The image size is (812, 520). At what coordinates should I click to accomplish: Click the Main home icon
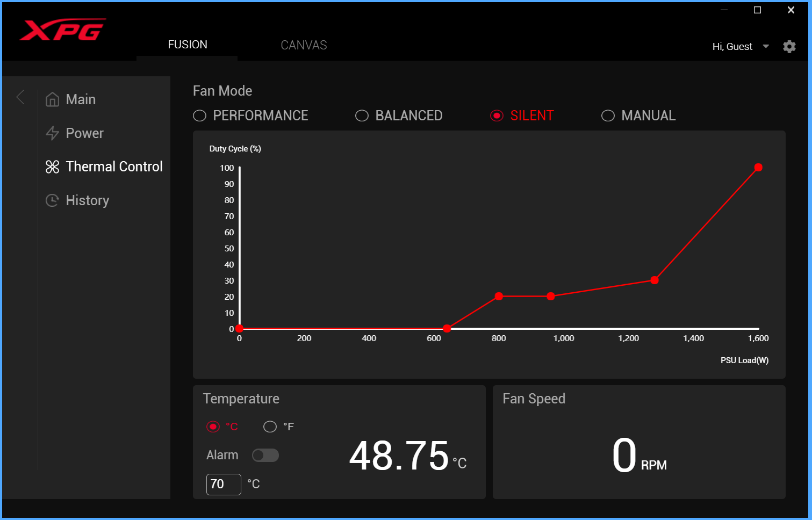(52, 99)
